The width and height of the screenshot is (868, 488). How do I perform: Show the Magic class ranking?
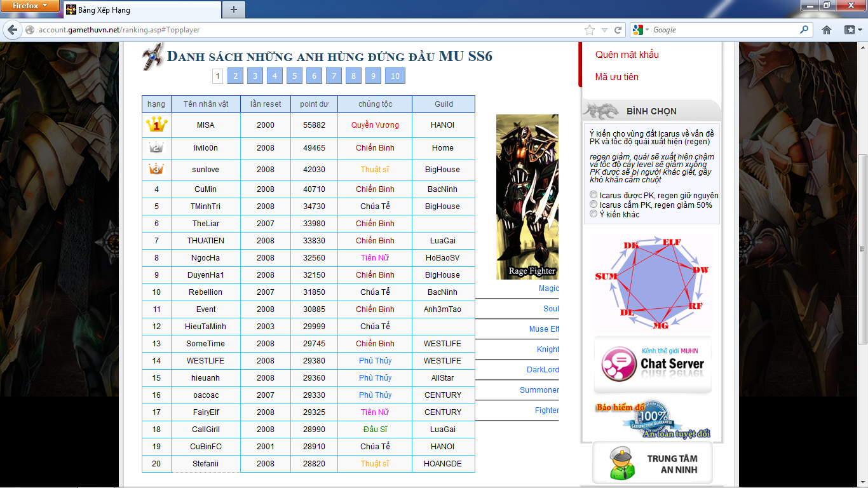(x=549, y=288)
